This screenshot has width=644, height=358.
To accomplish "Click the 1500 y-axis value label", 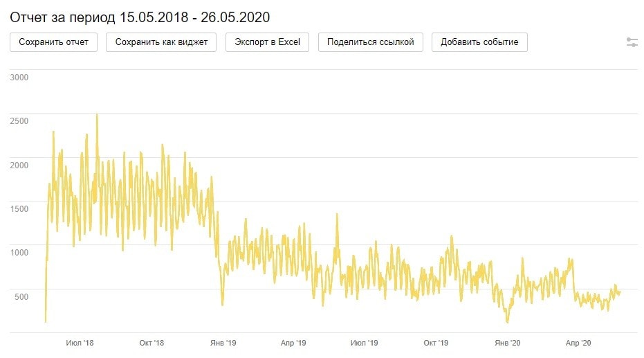I will pyautogui.click(x=19, y=208).
